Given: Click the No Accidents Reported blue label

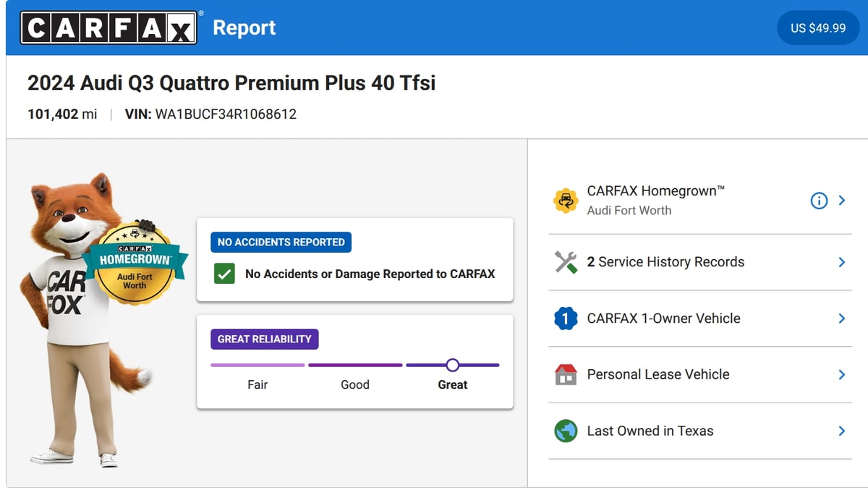Looking at the screenshot, I should pos(281,242).
